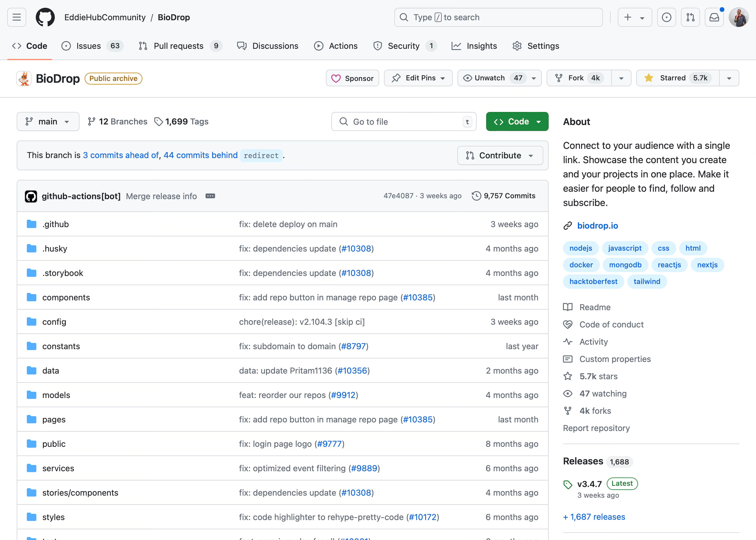Switch to the Discussions tab
This screenshot has height=540, width=756.
pos(268,46)
